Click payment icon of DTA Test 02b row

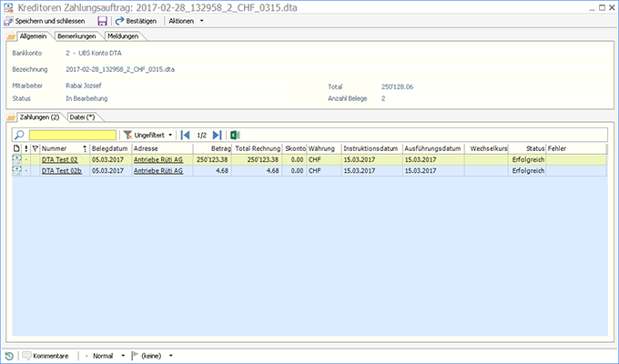[x=16, y=170]
